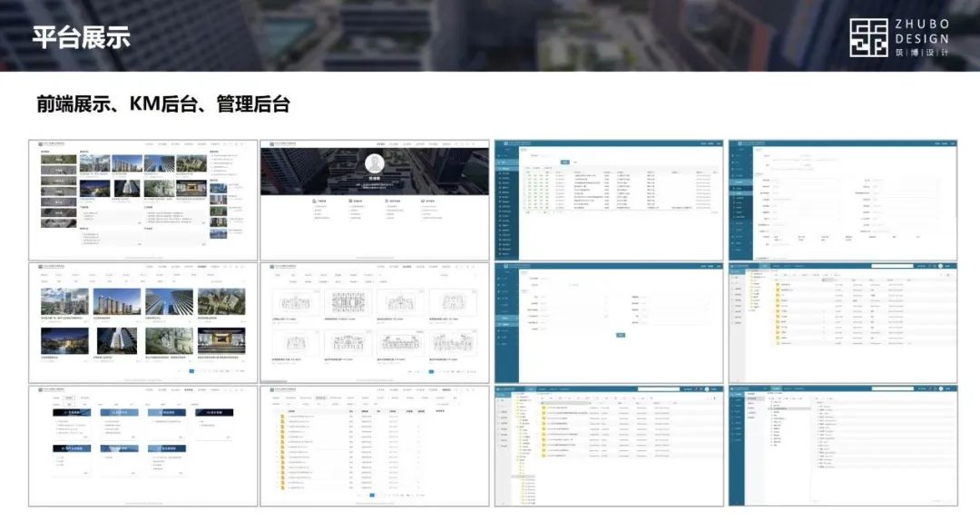Click the horizontal scrollbar under floor plan gallery
This screenshot has width=980, height=521.
coord(274,381)
